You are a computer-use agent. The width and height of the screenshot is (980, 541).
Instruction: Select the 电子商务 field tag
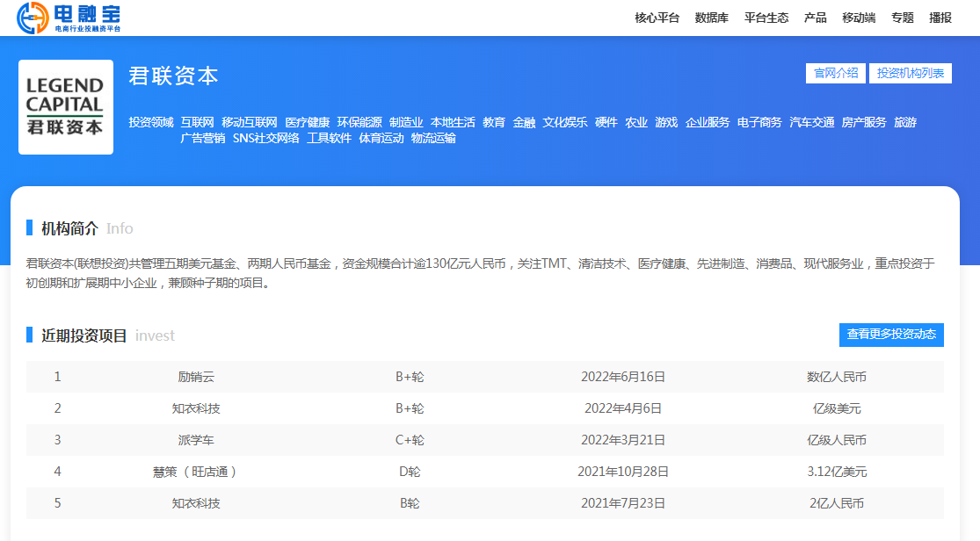click(x=759, y=122)
